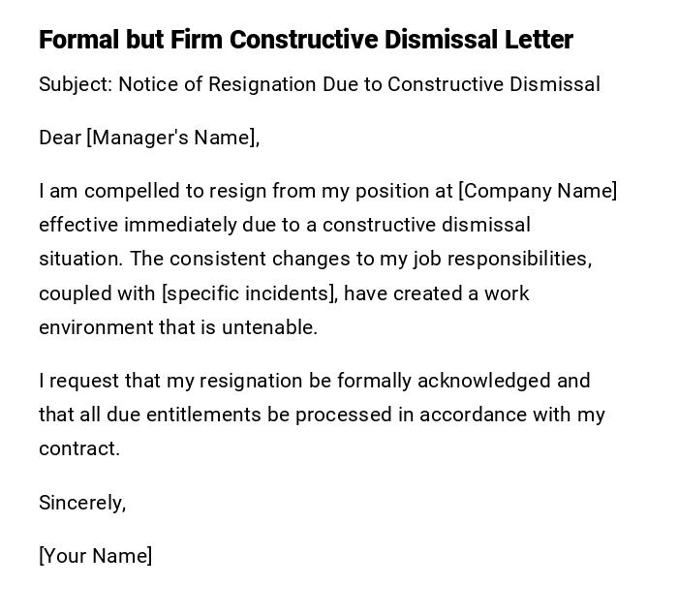Click the word 'Subject:' in the subject line
Image resolution: width=678 pixels, height=616 pixels.
(x=76, y=84)
